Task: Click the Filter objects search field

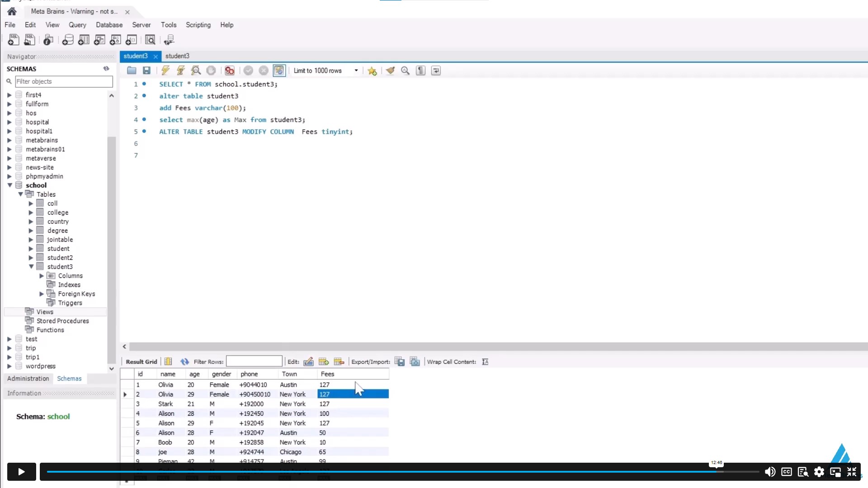Action: [x=64, y=81]
